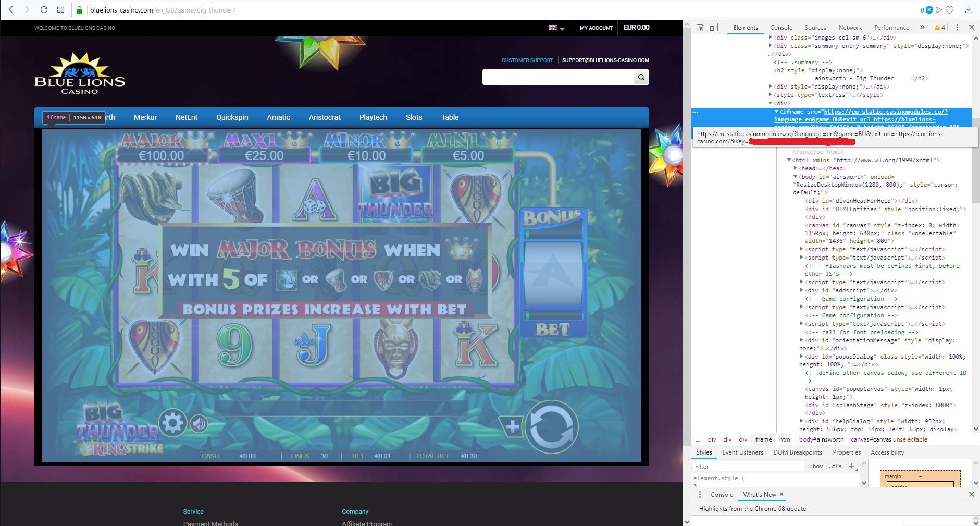The width and height of the screenshot is (980, 526).
Task: Click inside the casino search input field
Action: pos(558,77)
